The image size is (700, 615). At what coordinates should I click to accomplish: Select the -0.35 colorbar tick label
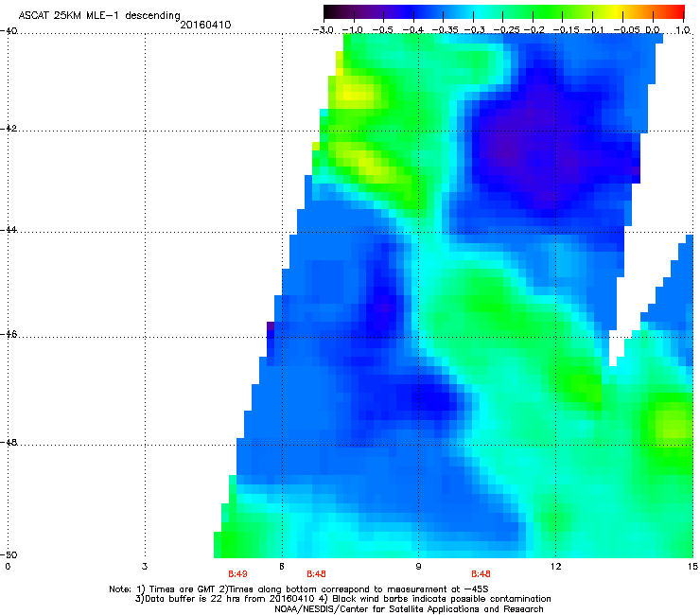pyautogui.click(x=445, y=30)
